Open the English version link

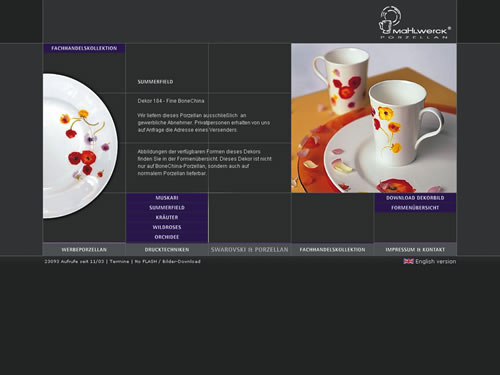point(435,262)
